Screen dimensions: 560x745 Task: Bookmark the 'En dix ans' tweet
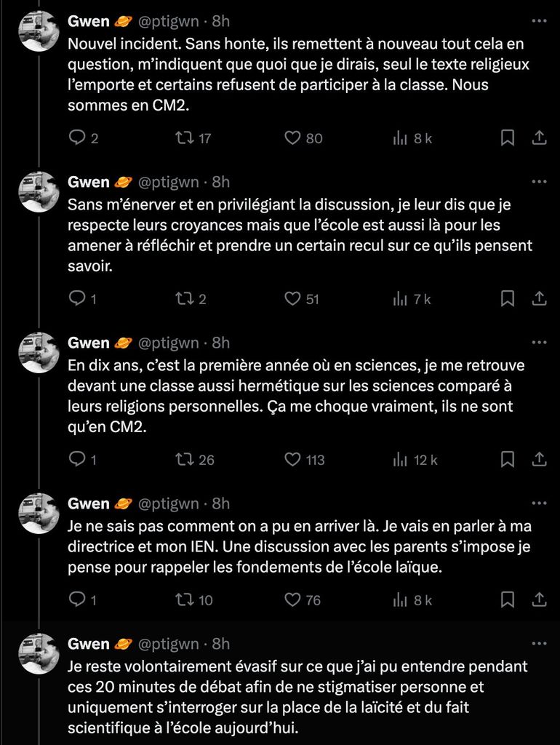click(x=508, y=459)
